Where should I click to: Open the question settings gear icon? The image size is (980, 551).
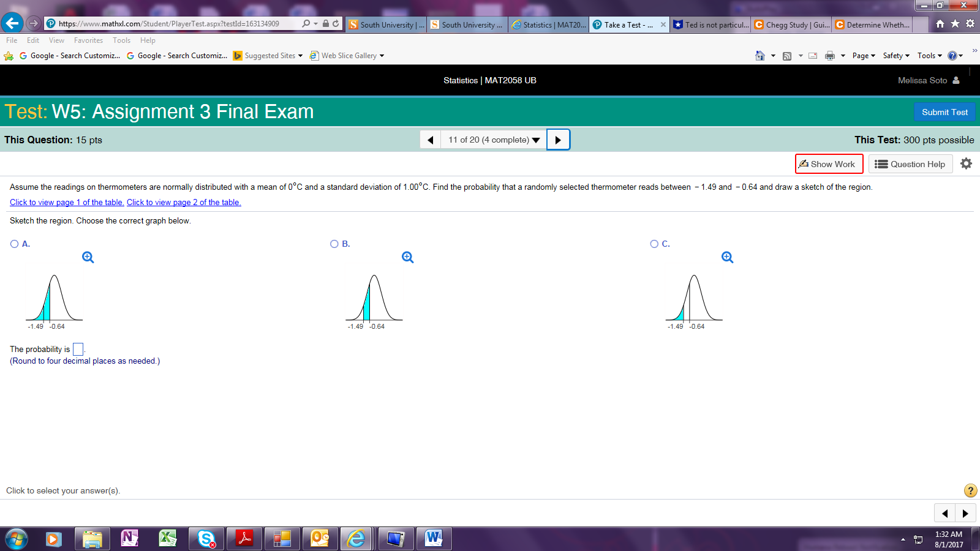(966, 164)
